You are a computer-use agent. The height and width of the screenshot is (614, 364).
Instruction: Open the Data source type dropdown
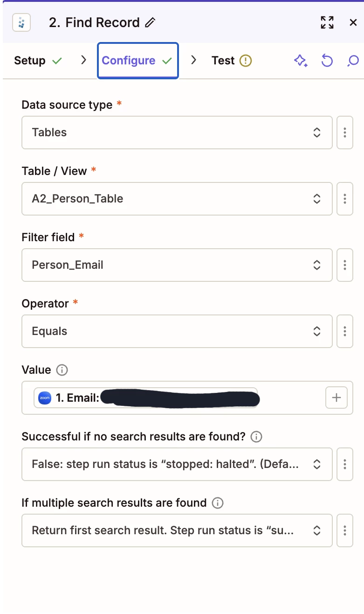pos(177,133)
